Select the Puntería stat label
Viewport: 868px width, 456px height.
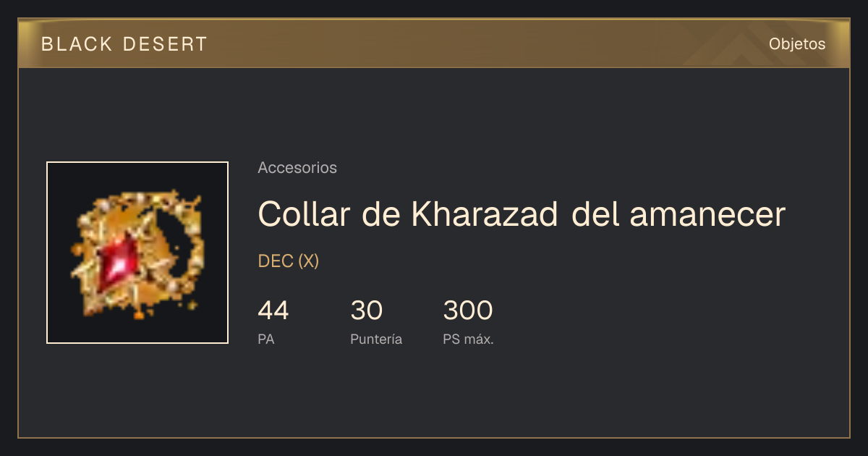[x=376, y=339]
